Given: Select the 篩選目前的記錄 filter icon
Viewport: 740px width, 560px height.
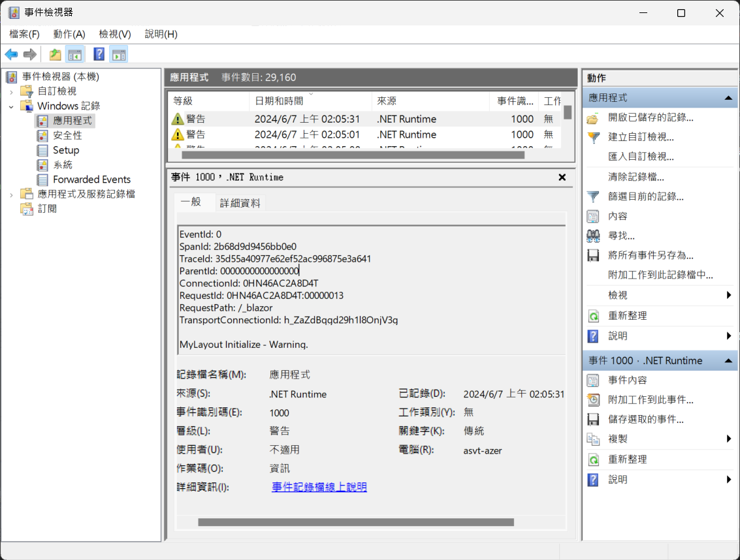Looking at the screenshot, I should click(x=593, y=196).
